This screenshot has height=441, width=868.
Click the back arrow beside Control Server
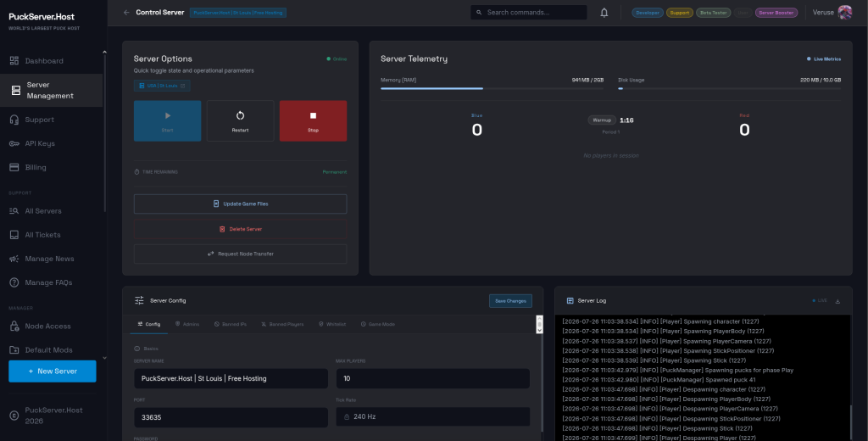pyautogui.click(x=126, y=12)
